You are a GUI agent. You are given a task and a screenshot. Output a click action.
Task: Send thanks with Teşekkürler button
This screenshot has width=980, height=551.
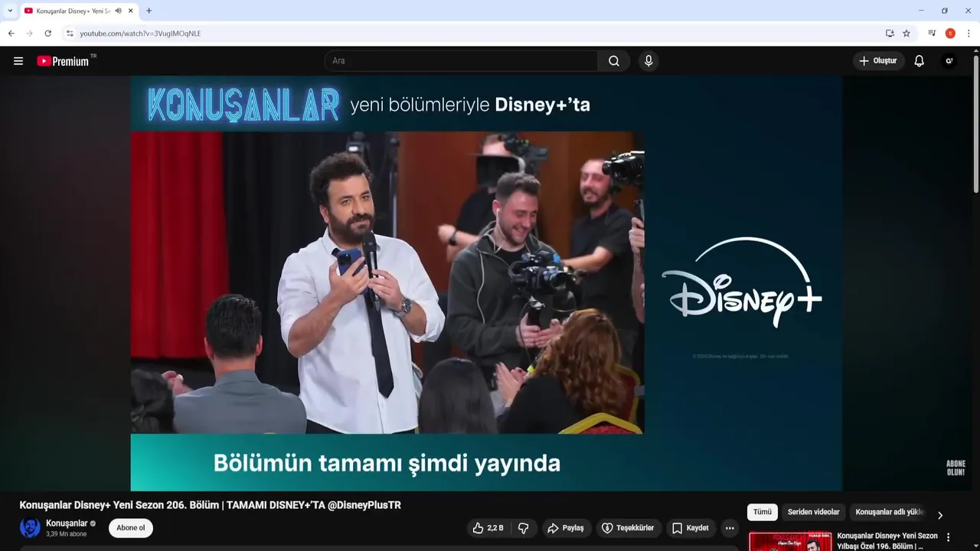[x=628, y=528]
